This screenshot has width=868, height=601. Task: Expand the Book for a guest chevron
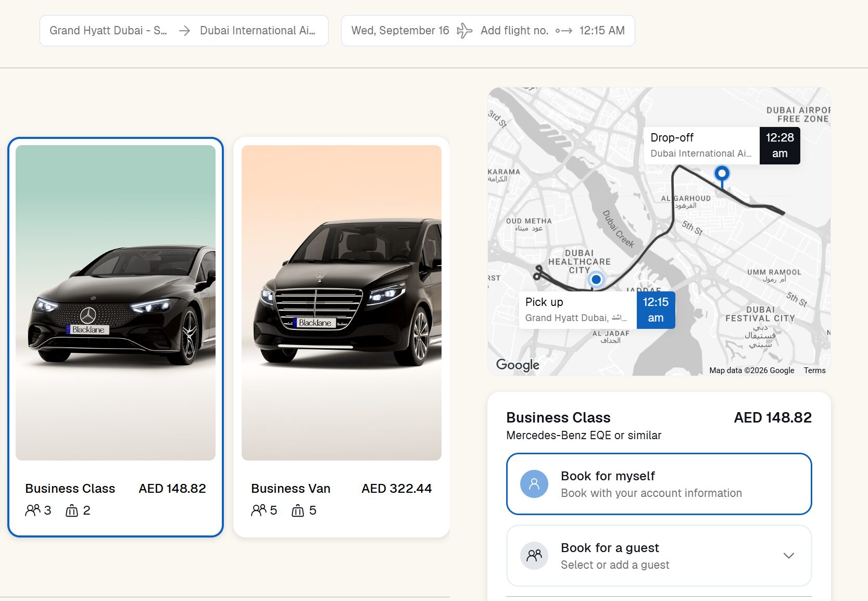(x=789, y=556)
